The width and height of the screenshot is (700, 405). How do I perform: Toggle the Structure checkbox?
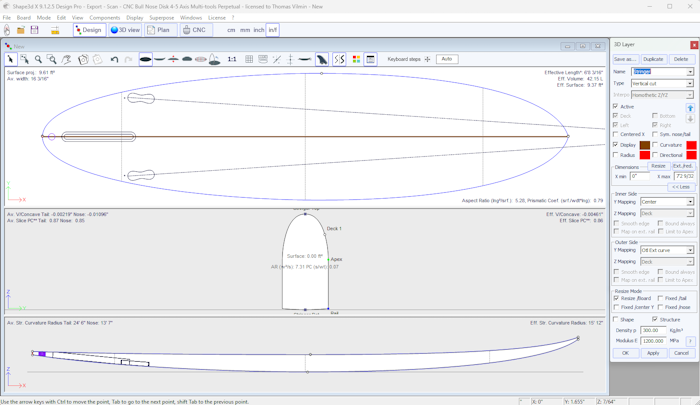click(x=656, y=320)
